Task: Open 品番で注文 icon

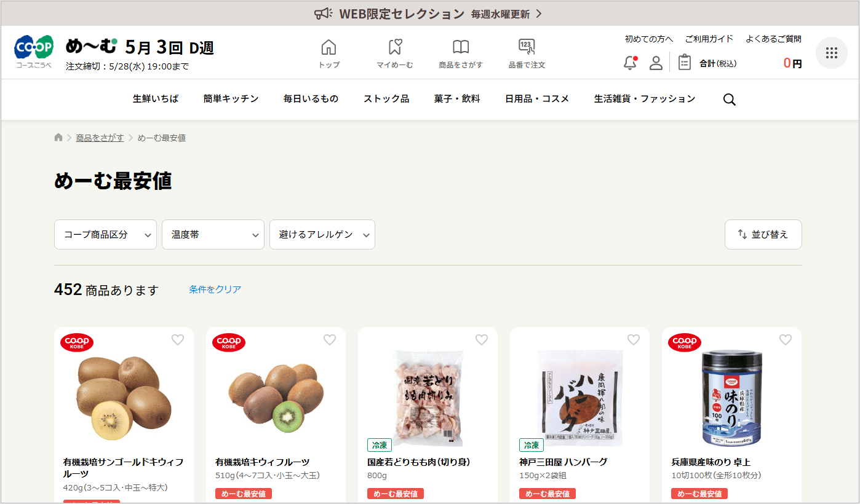Action: pyautogui.click(x=527, y=53)
